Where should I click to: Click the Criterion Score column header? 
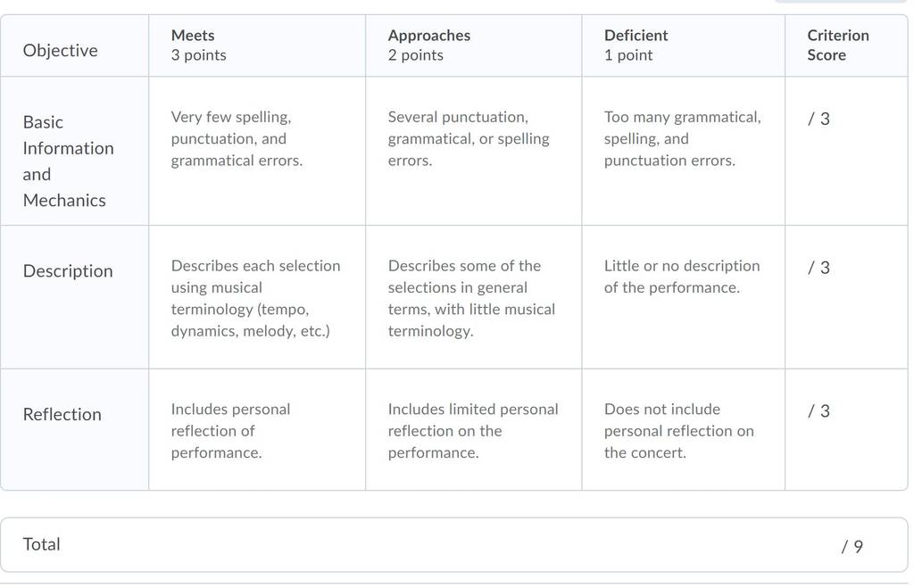click(x=846, y=46)
